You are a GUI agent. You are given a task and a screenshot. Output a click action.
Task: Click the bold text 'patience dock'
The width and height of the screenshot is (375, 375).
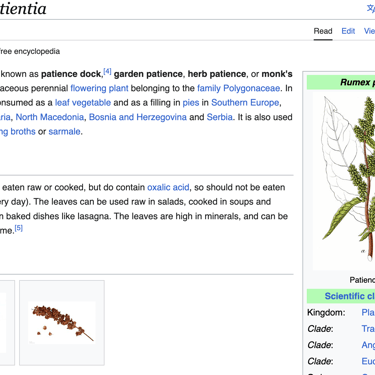tap(71, 74)
